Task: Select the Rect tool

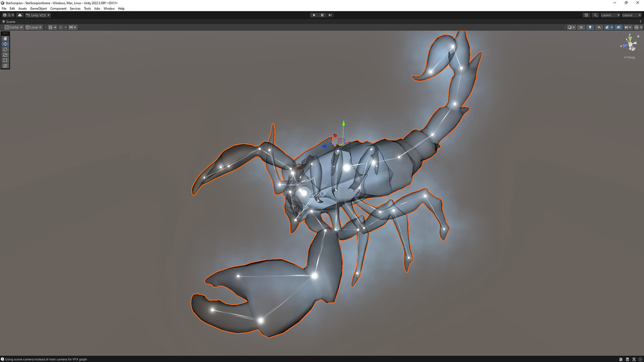Action: pyautogui.click(x=5, y=60)
